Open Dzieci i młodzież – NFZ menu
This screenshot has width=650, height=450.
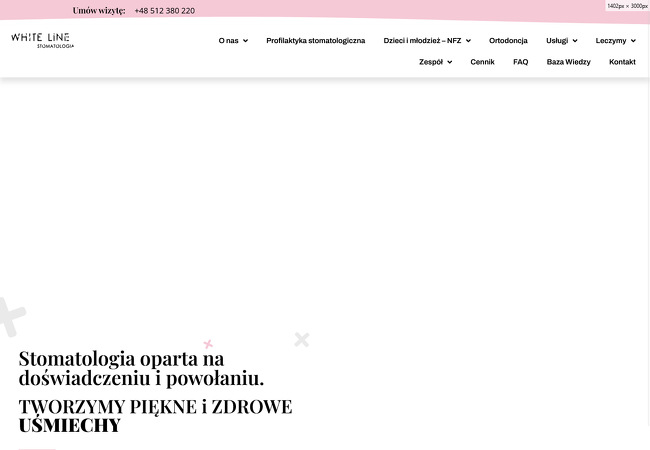[422, 41]
